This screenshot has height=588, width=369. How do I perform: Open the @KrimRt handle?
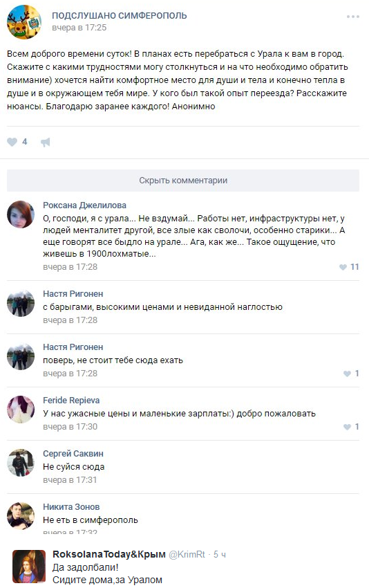coord(187,555)
